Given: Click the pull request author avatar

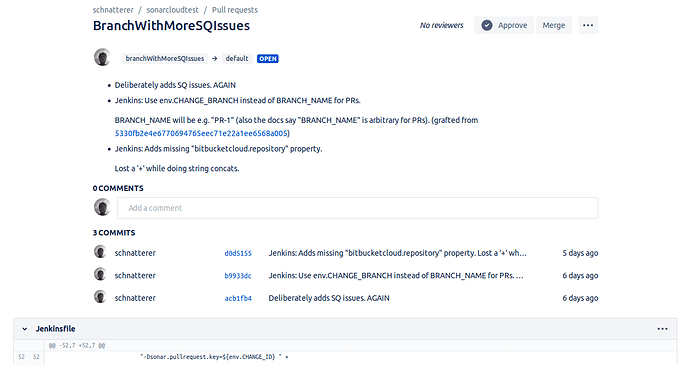Looking at the screenshot, I should click(102, 58).
